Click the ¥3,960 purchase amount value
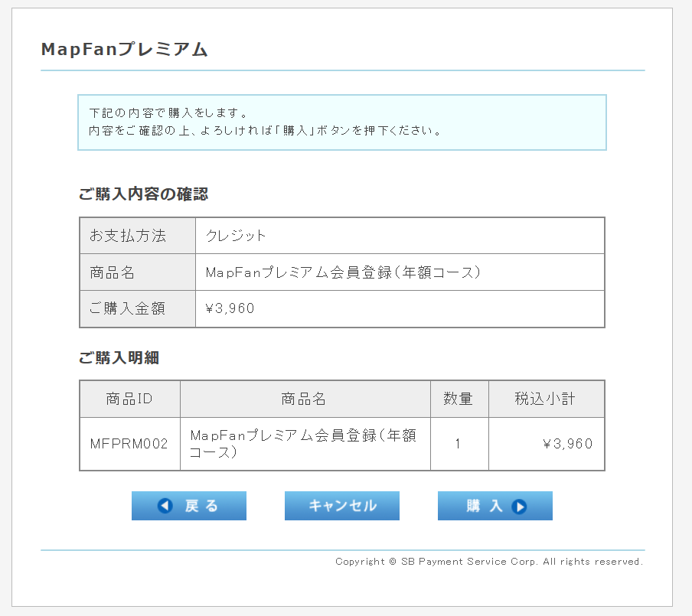 point(230,308)
